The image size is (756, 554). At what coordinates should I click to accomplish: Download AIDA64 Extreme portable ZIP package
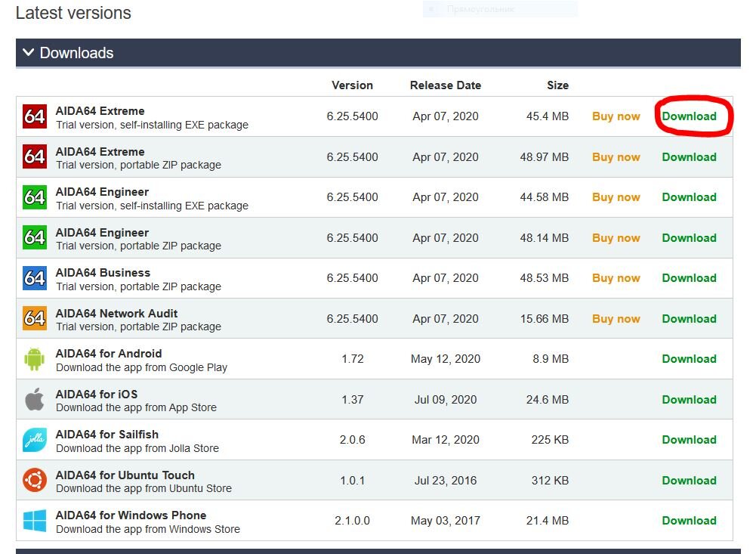[689, 157]
